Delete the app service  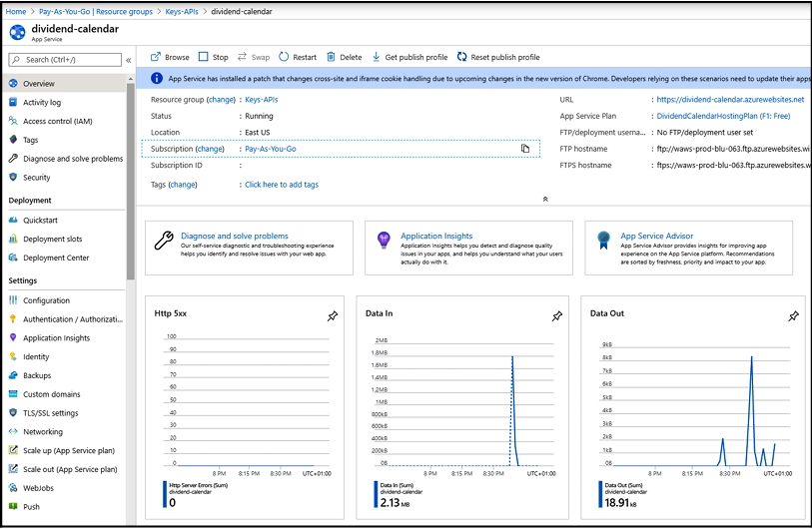coord(344,57)
